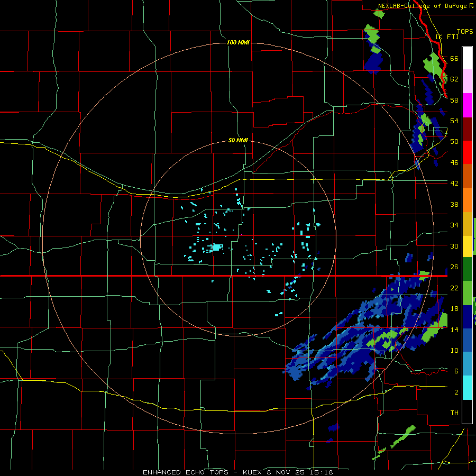The image size is (476, 476).
Task: Click the navy legend swatch near 18
Action: [x=467, y=317]
